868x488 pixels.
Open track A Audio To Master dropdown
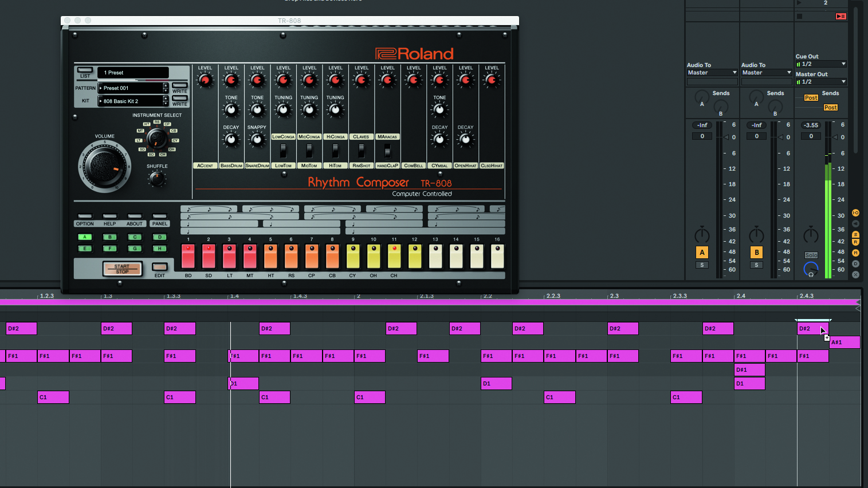click(x=712, y=73)
